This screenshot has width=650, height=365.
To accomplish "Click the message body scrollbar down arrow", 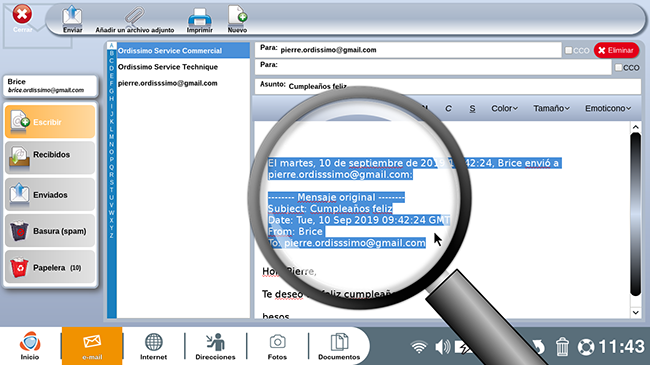I will (635, 313).
